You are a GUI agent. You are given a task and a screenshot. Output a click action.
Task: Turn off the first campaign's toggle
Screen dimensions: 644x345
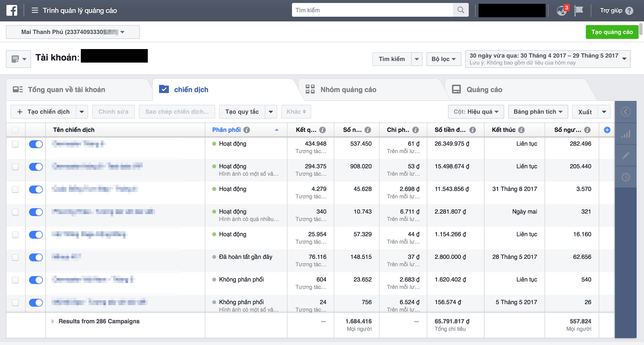pyautogui.click(x=36, y=144)
